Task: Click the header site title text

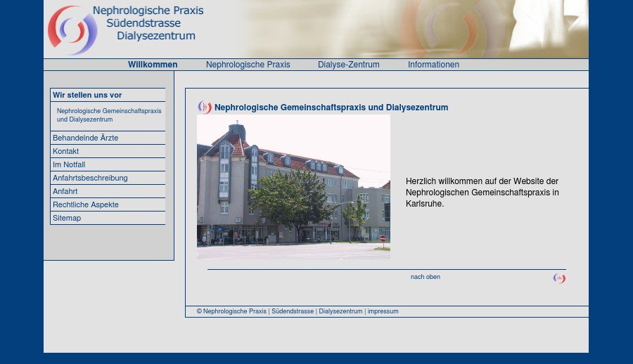Action: 149,23
